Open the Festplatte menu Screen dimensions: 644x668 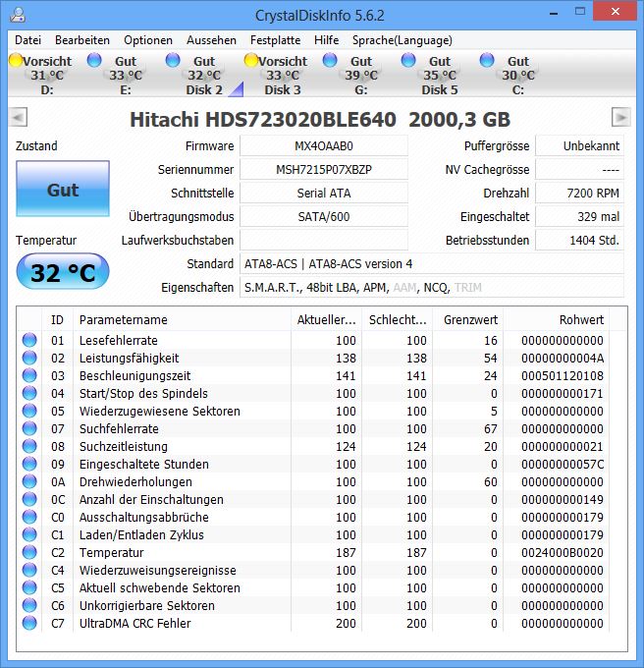tap(276, 40)
